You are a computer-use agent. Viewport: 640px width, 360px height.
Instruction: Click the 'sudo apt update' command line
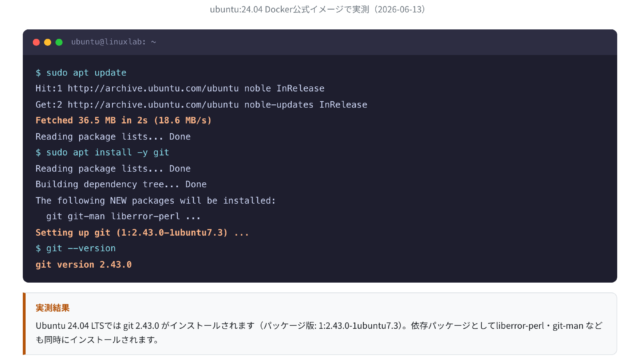click(81, 73)
